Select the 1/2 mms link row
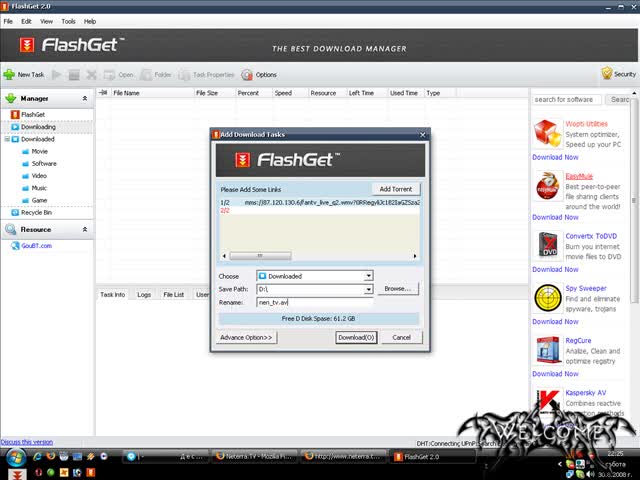 tap(320, 202)
